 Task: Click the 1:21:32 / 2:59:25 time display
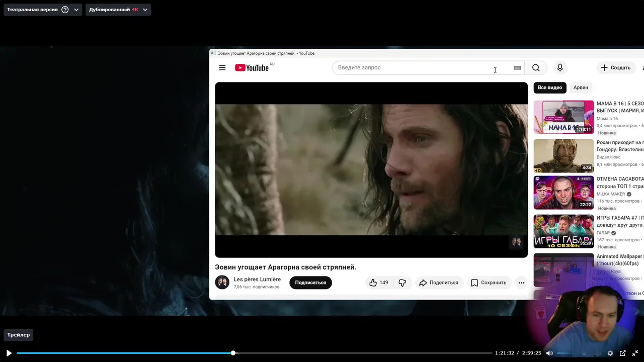518,353
